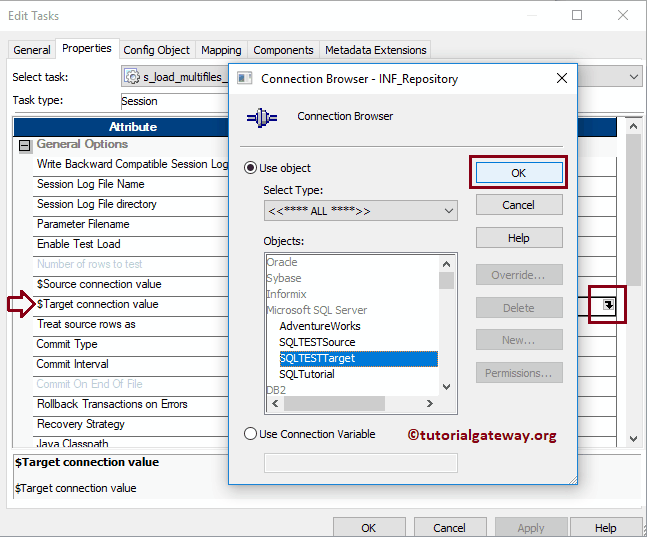Open the Select Type dropdown

coord(361,211)
